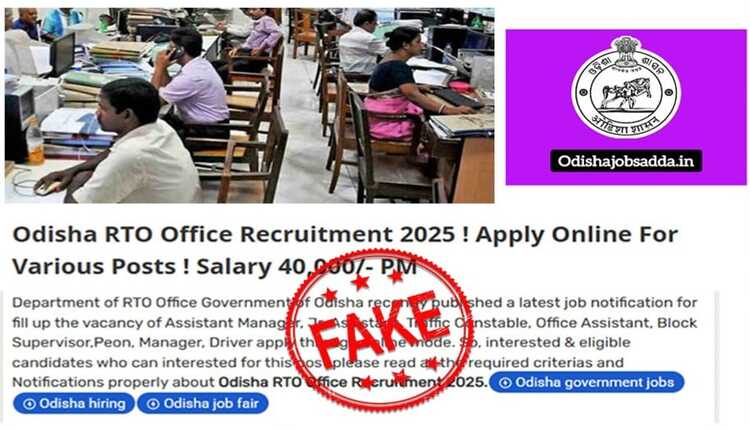Open the Odisha RTO Office Recruitment 2025 headline
The width and height of the screenshot is (750, 430).
[344, 250]
